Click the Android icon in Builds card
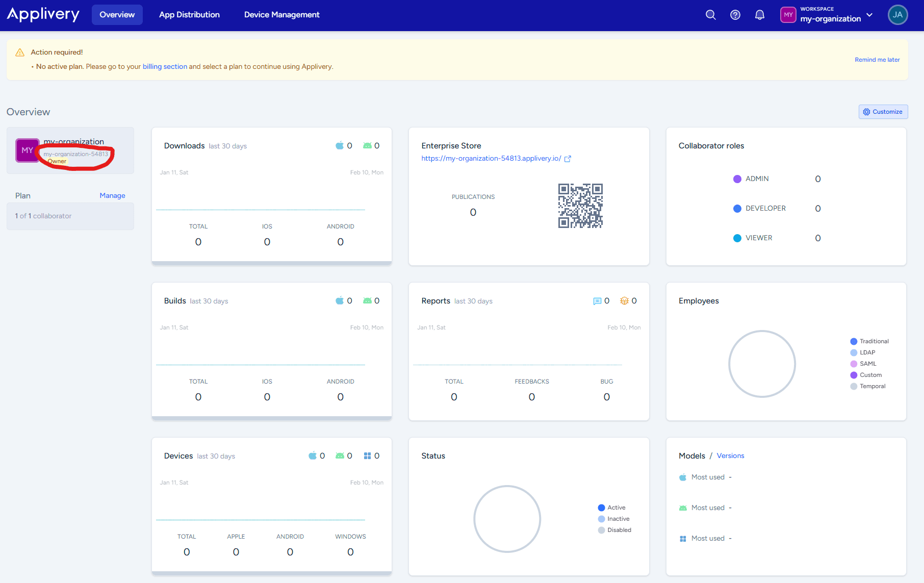The width and height of the screenshot is (924, 583). click(x=367, y=301)
